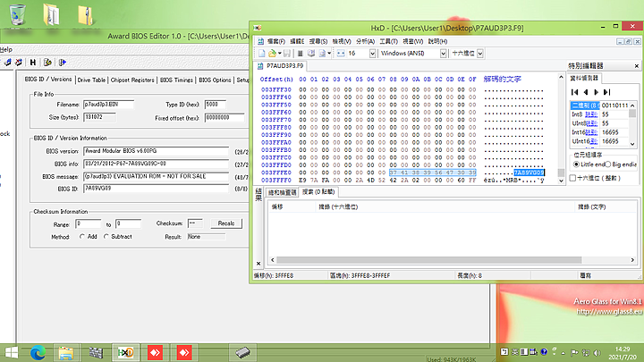Screen dimensions: 644x362
Task: Switch to the Search (0 hits) results tab
Action: tap(318, 192)
